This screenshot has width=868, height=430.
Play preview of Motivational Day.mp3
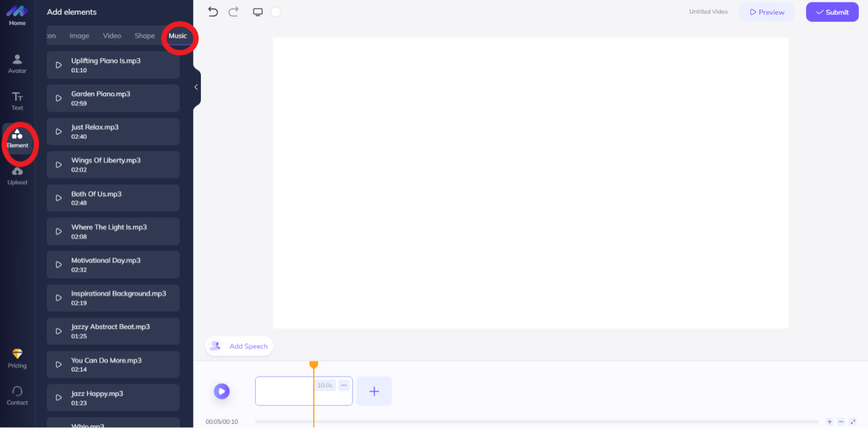pos(59,265)
